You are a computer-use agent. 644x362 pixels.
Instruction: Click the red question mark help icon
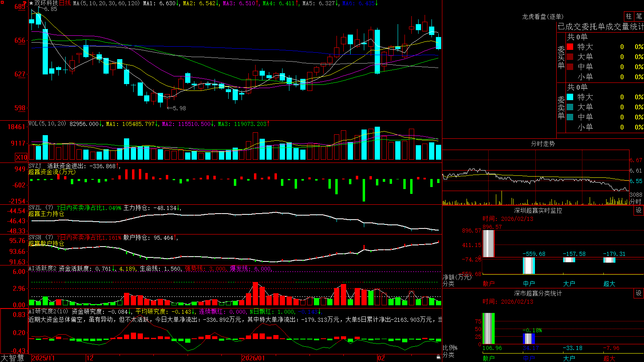(25, 2)
